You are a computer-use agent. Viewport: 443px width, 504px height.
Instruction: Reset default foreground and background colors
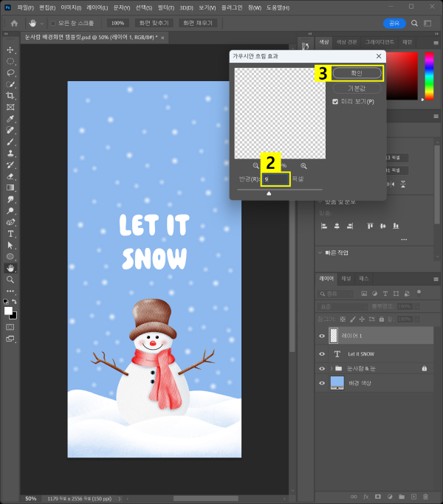[6, 302]
